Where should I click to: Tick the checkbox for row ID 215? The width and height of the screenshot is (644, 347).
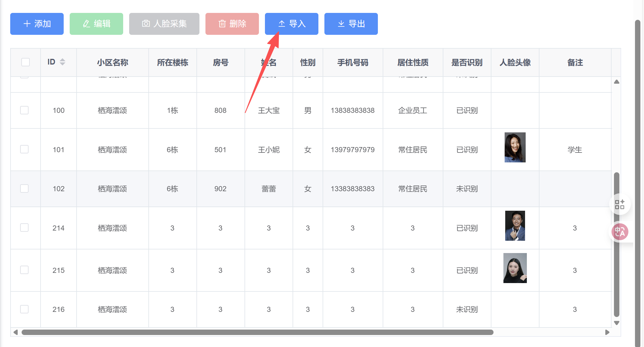(x=24, y=270)
